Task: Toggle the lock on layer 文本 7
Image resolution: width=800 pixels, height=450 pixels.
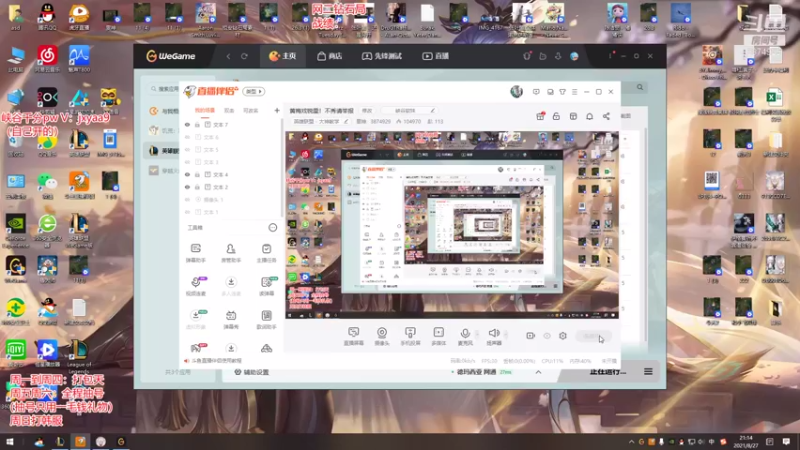Action: tap(197, 124)
